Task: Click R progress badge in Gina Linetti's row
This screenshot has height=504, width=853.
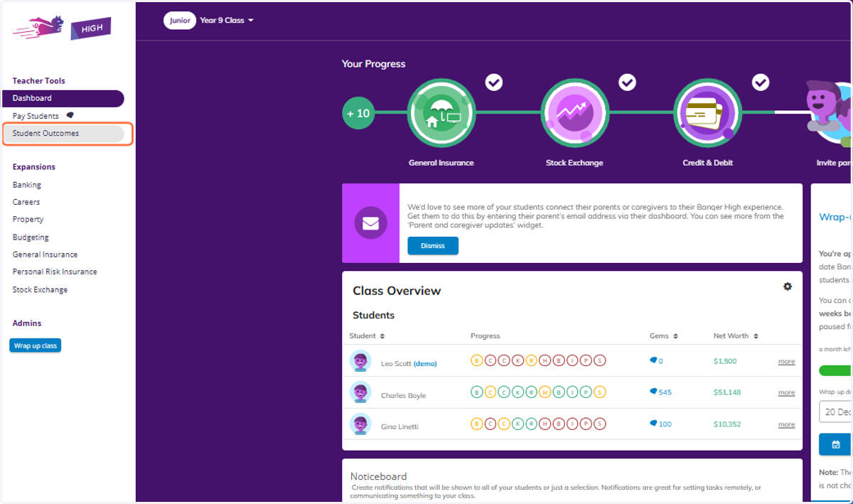Action: tap(532, 424)
